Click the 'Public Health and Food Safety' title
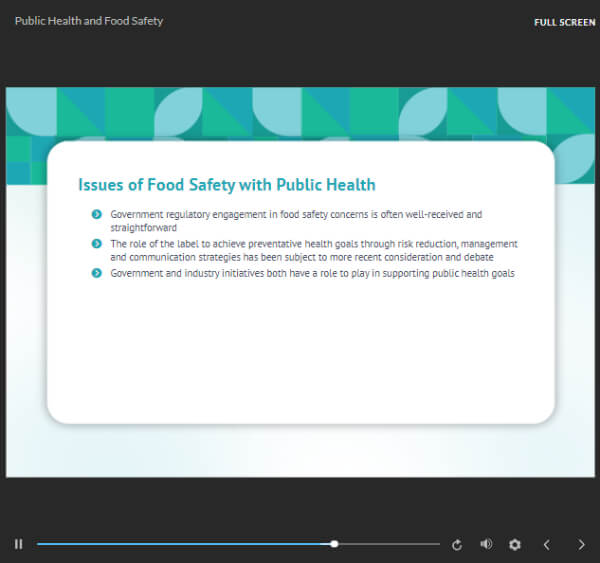Screen dimensions: 600x563 point(89,21)
